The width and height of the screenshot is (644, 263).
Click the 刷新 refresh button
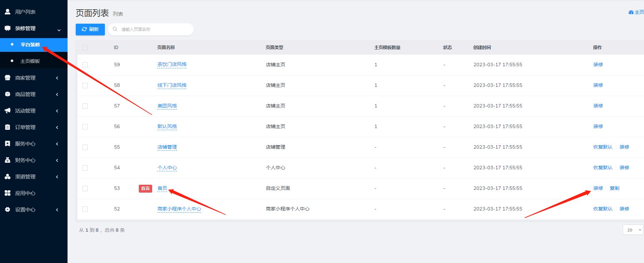(x=90, y=29)
